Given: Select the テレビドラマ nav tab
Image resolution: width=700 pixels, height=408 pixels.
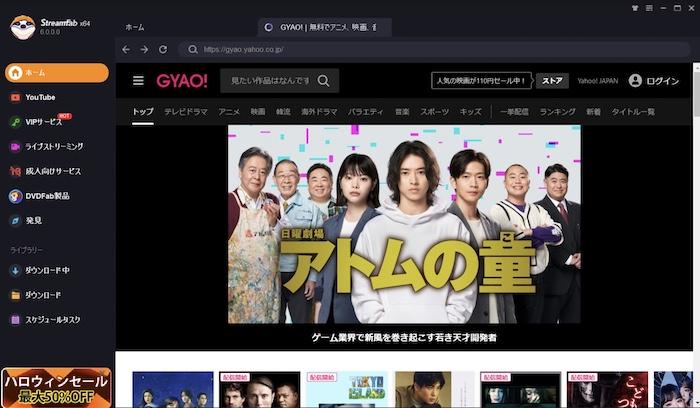Looking at the screenshot, I should (186, 112).
